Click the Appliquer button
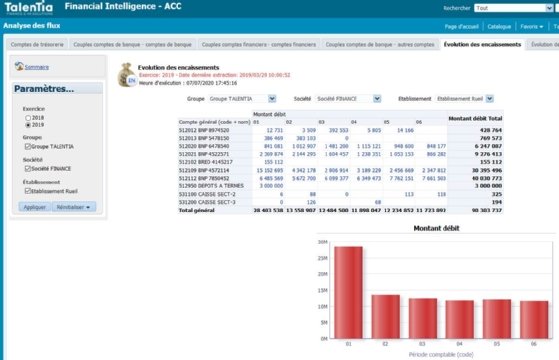 (x=35, y=207)
